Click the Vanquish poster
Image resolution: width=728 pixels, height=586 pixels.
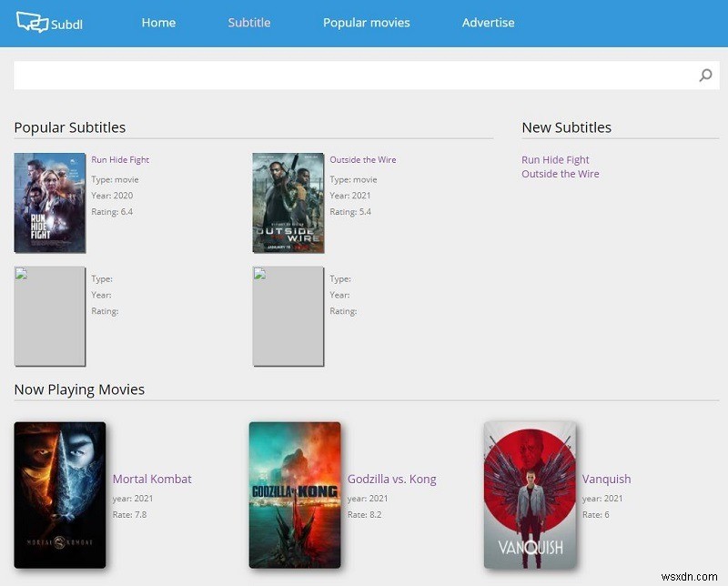[531, 492]
